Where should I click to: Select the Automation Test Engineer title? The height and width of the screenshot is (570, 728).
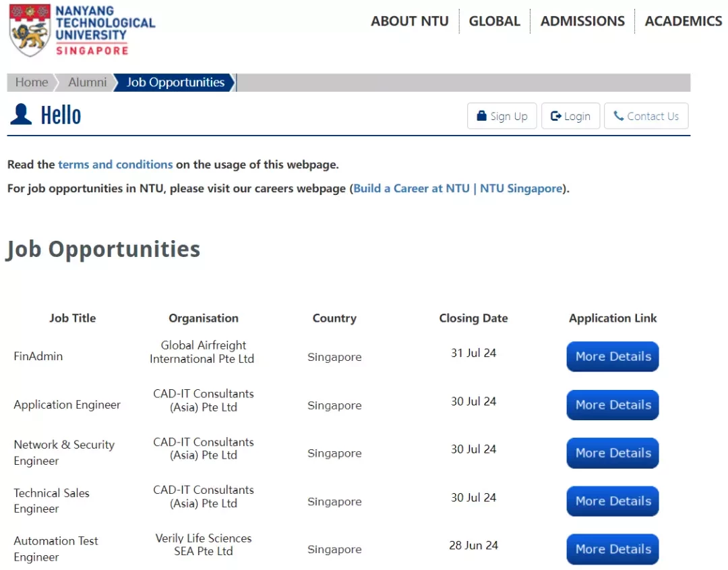click(x=56, y=548)
